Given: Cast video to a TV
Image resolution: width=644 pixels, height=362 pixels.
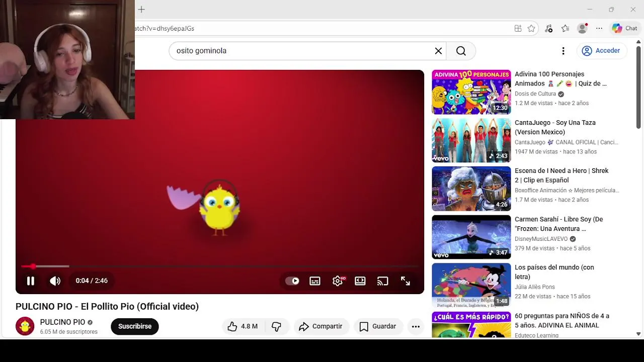Looking at the screenshot, I should (383, 281).
